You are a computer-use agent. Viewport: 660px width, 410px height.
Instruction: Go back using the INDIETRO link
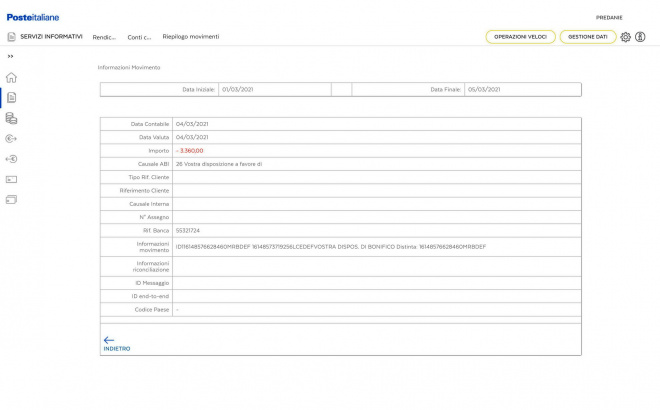click(116, 343)
